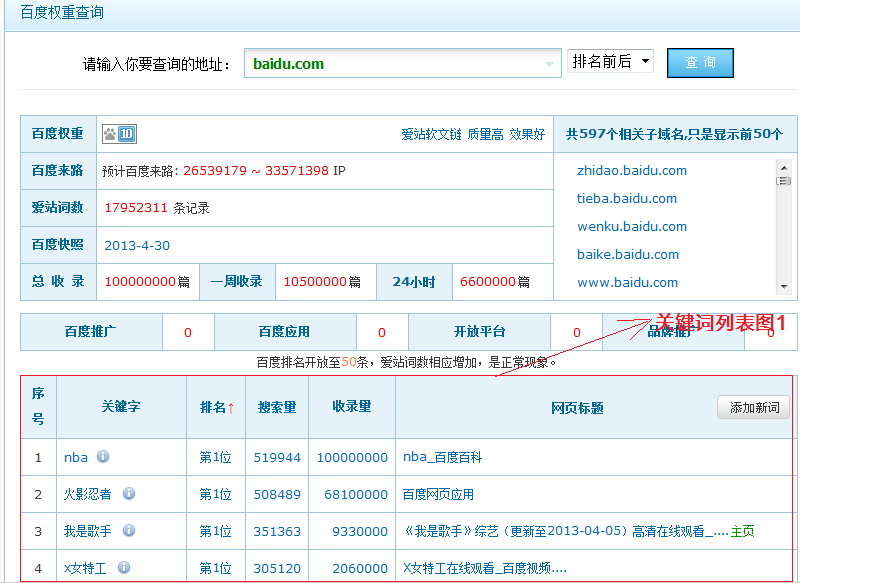Click the subdomain list scroll-down arrow
The image size is (872, 583).
click(784, 286)
